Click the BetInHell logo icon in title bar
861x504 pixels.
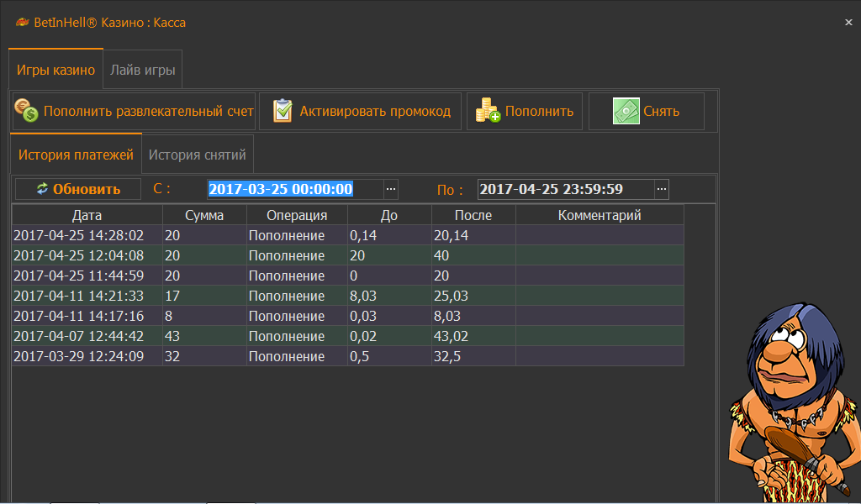pyautogui.click(x=22, y=23)
